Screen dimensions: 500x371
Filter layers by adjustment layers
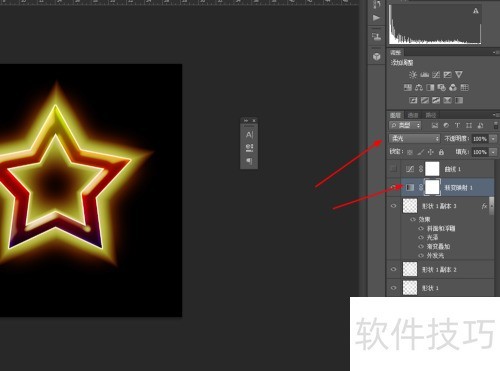(x=446, y=125)
